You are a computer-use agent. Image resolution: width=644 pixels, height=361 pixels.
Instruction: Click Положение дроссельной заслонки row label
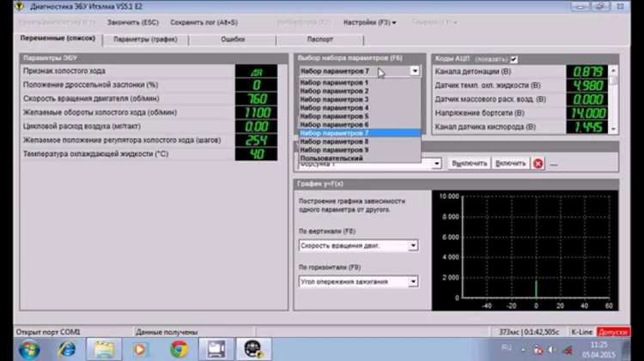pyautogui.click(x=91, y=85)
